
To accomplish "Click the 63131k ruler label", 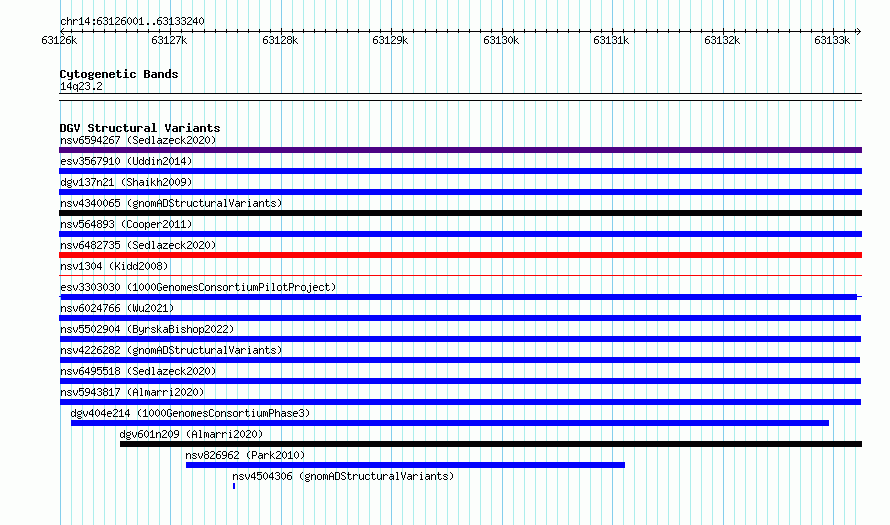I will point(611,40).
